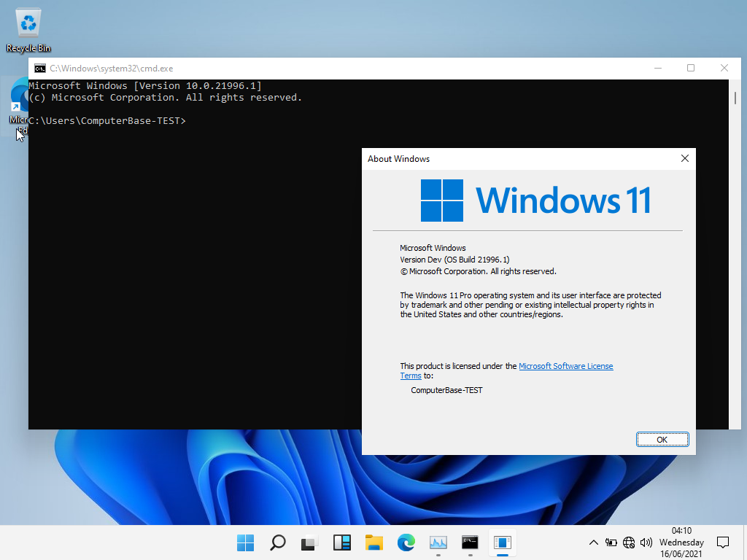747x560 pixels.
Task: Click the licensee name ComputerBase-TEST
Action: 446,390
